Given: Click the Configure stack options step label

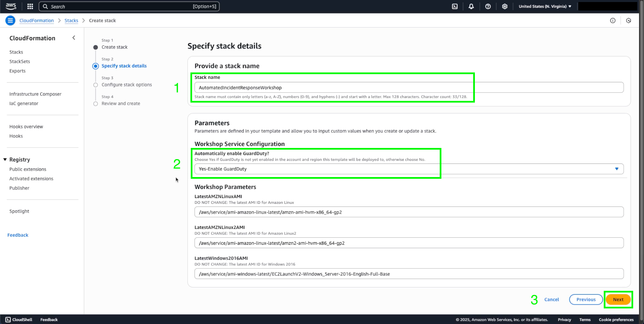Looking at the screenshot, I should [x=127, y=85].
